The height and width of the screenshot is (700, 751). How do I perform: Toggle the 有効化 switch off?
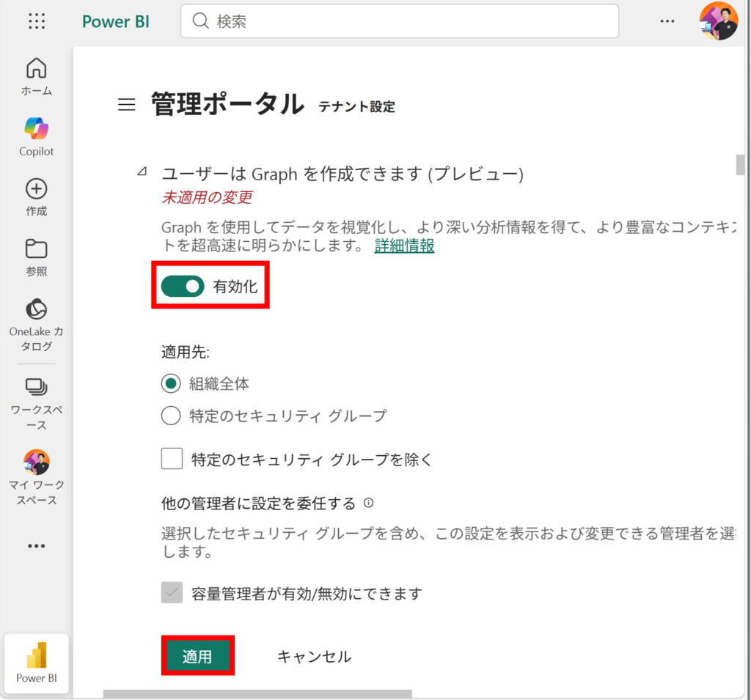tap(183, 287)
